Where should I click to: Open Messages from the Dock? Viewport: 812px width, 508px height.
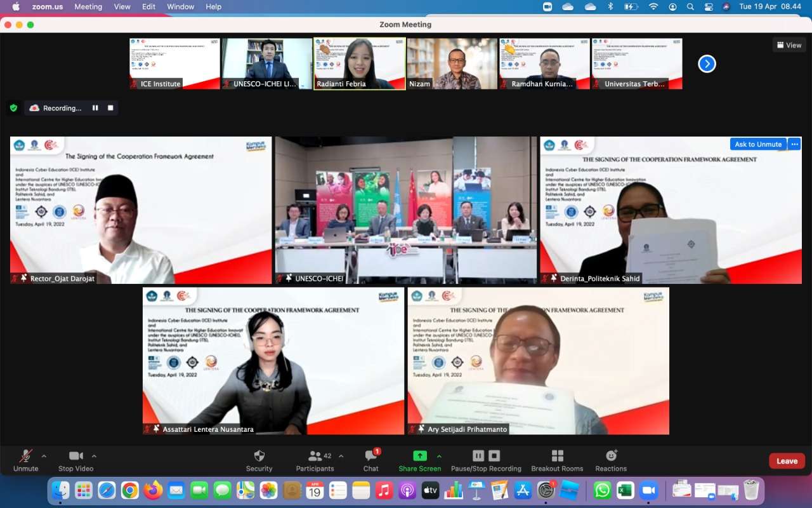pos(222,490)
